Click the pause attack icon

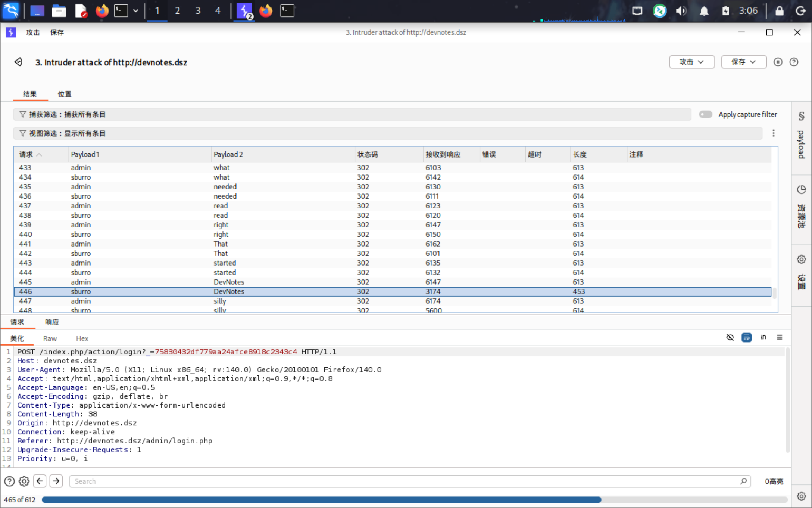(x=778, y=62)
